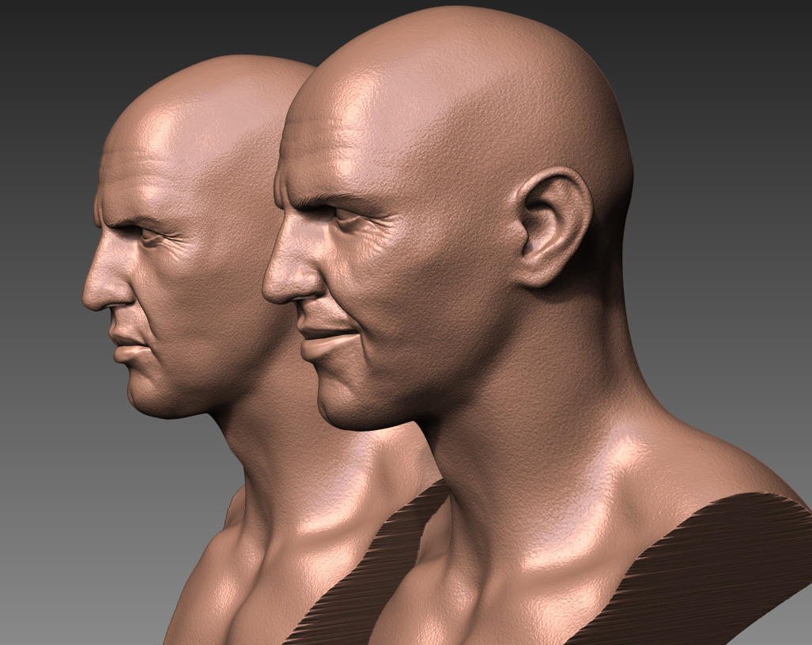The image size is (812, 645).
Task: Select the eye of the rear bust
Action: pos(153,236)
